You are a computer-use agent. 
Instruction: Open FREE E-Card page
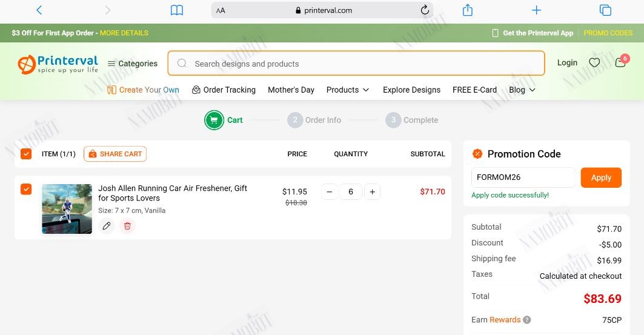[474, 90]
